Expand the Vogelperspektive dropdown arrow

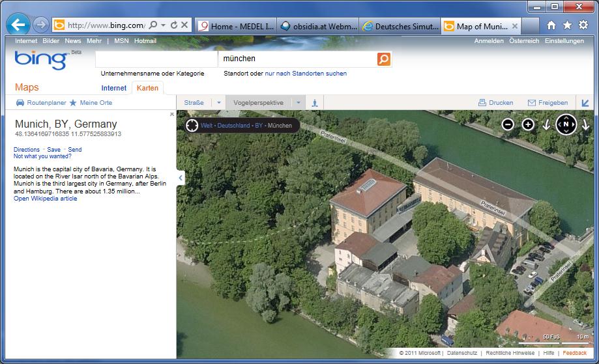pyautogui.click(x=299, y=103)
